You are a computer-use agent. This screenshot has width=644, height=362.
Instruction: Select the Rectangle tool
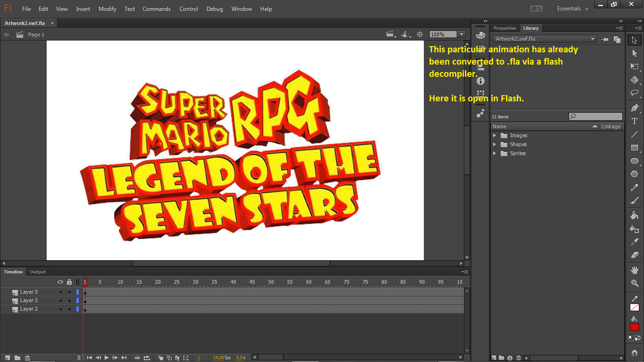[635, 148]
